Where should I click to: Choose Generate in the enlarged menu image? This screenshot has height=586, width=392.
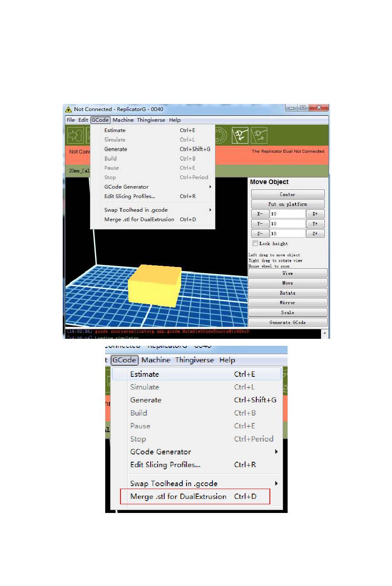[x=197, y=400]
